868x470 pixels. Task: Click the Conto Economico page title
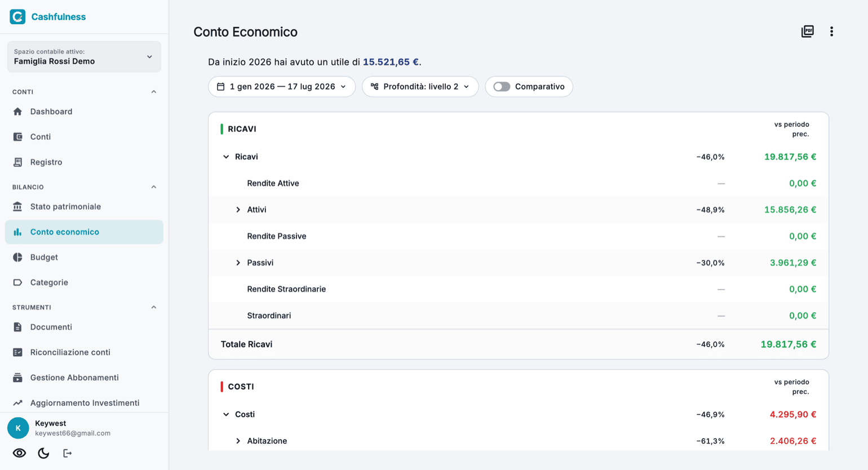[x=245, y=32]
